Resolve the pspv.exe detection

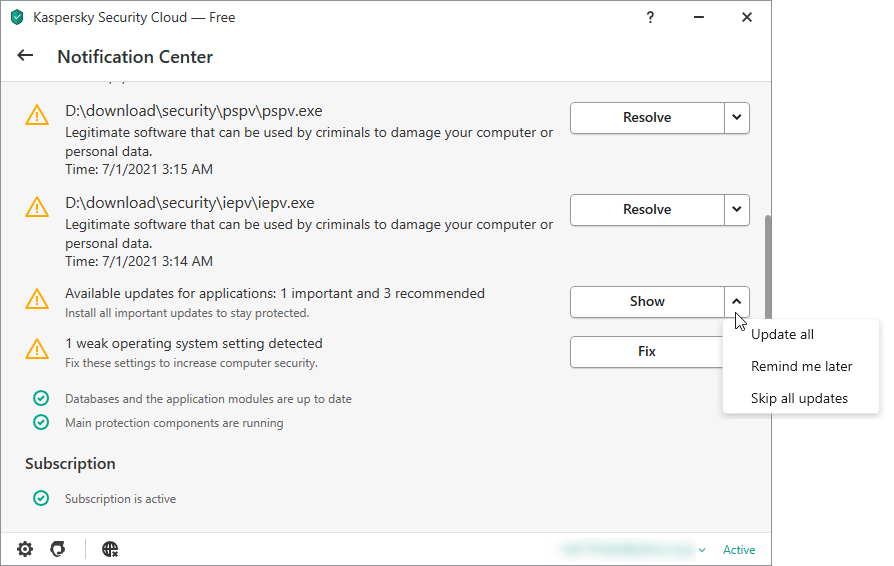(x=647, y=118)
